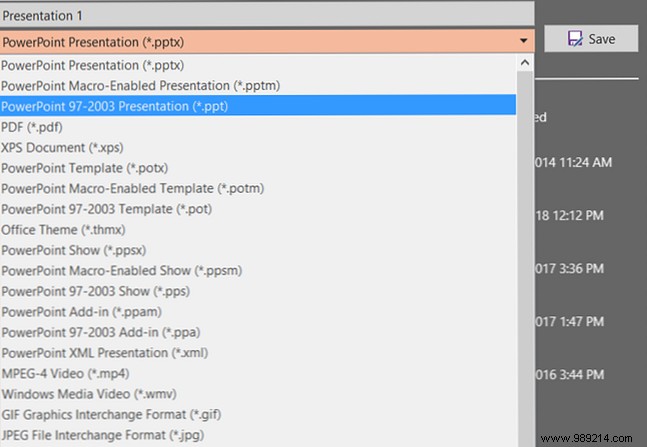Click the 3:44 PM date entry

click(x=569, y=374)
